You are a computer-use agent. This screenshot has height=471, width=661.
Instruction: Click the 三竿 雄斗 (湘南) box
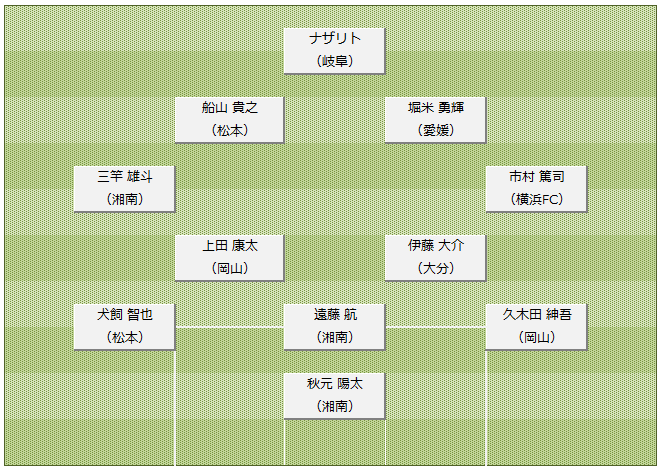click(x=124, y=189)
